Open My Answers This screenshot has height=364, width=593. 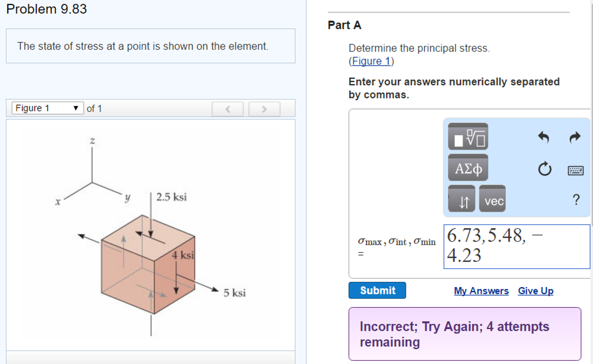481,291
